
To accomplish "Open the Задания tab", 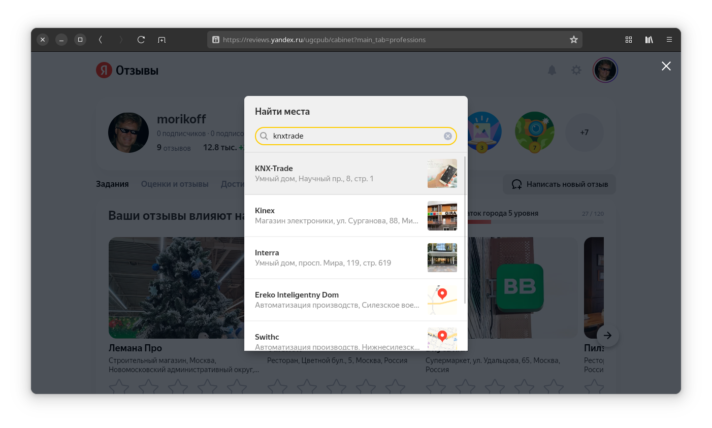I will coord(112,184).
